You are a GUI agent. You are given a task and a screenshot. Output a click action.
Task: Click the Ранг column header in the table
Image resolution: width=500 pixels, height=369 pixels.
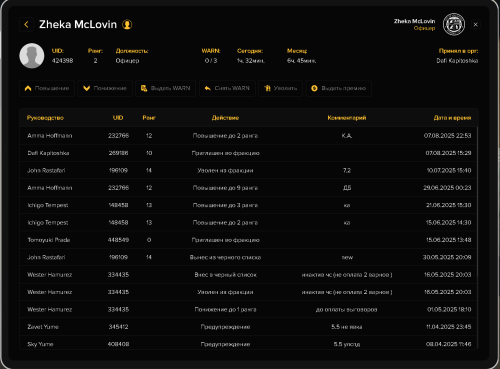[x=149, y=118]
